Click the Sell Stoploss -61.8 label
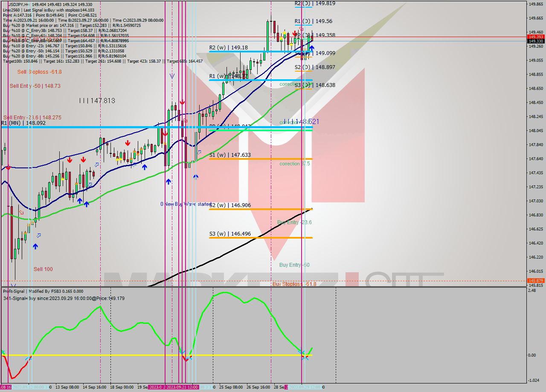 pyautogui.click(x=39, y=72)
